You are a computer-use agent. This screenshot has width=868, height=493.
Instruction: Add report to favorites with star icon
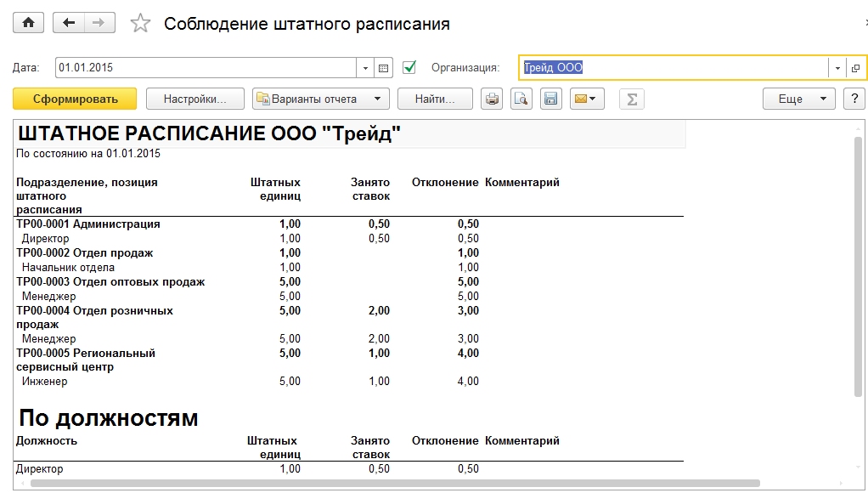coord(139,24)
